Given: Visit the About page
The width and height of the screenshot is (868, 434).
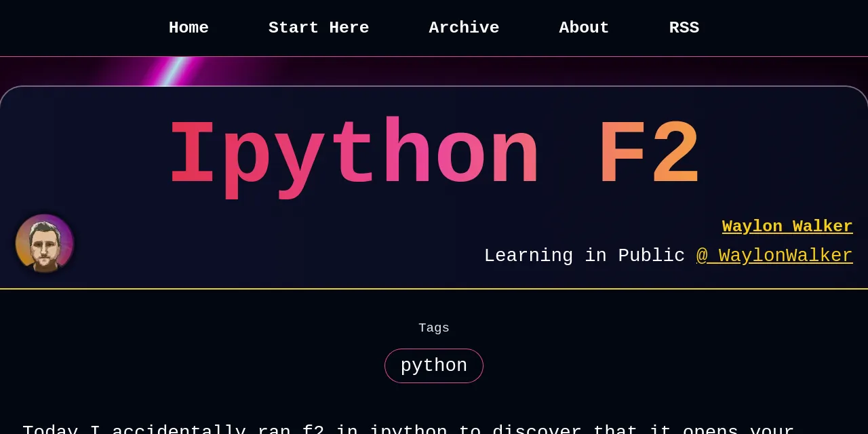Looking at the screenshot, I should (x=584, y=28).
